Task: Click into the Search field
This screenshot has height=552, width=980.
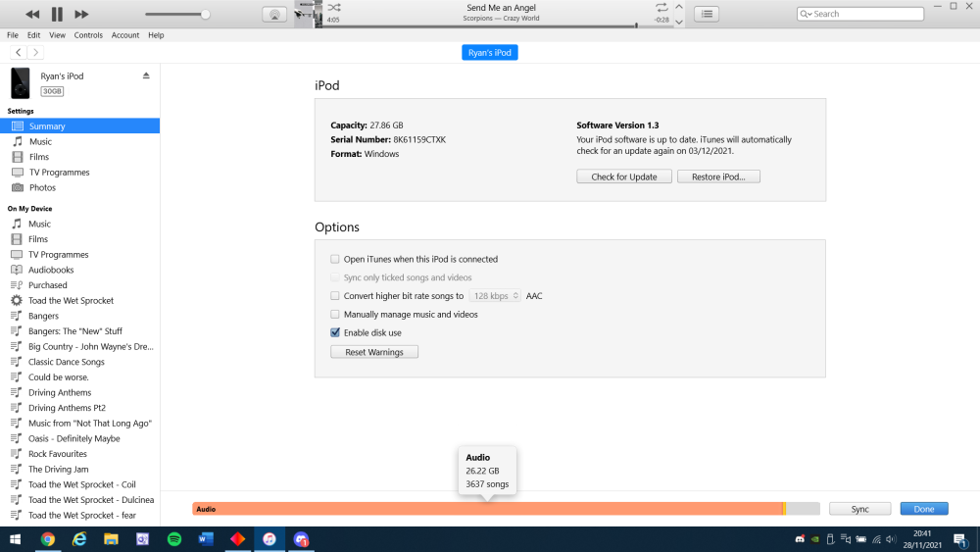Action: click(860, 14)
